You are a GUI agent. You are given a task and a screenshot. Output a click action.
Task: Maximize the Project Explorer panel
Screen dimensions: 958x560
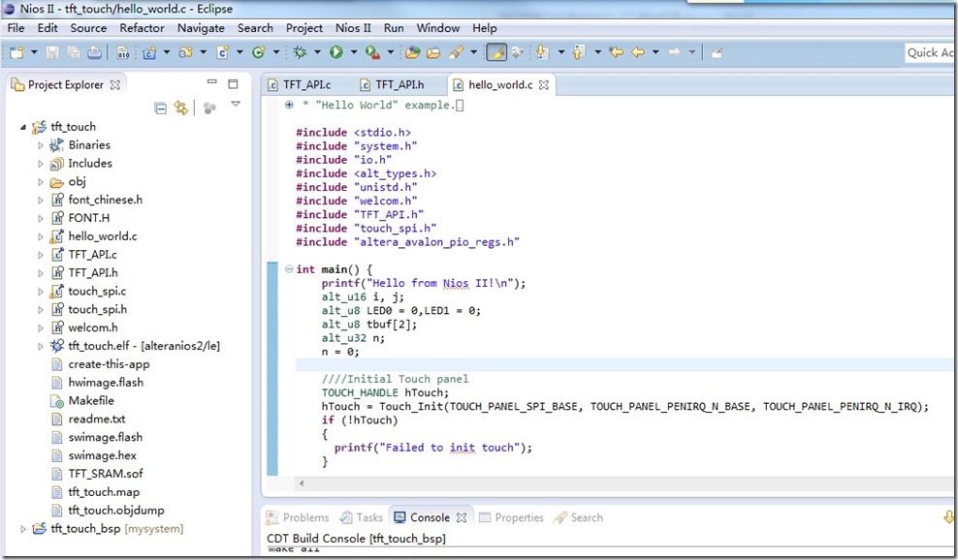click(233, 83)
